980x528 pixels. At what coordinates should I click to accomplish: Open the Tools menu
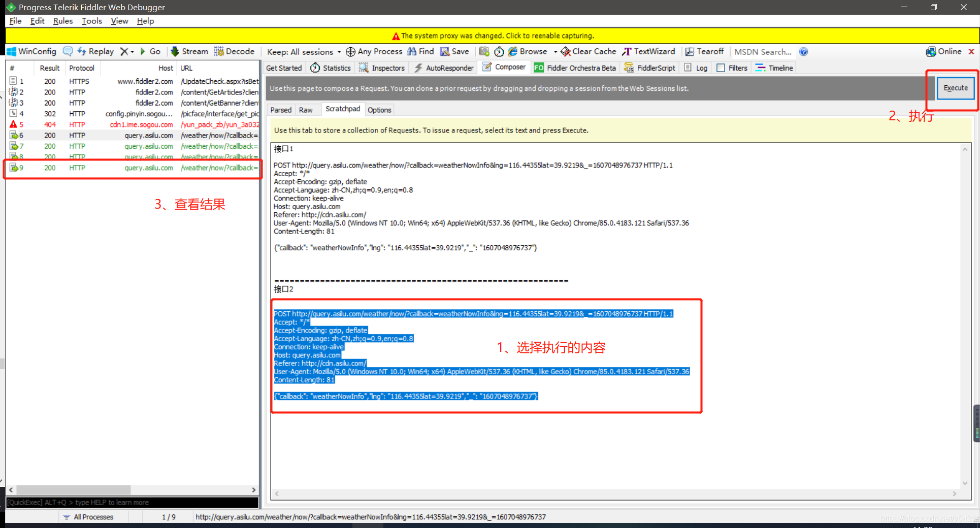click(x=92, y=21)
